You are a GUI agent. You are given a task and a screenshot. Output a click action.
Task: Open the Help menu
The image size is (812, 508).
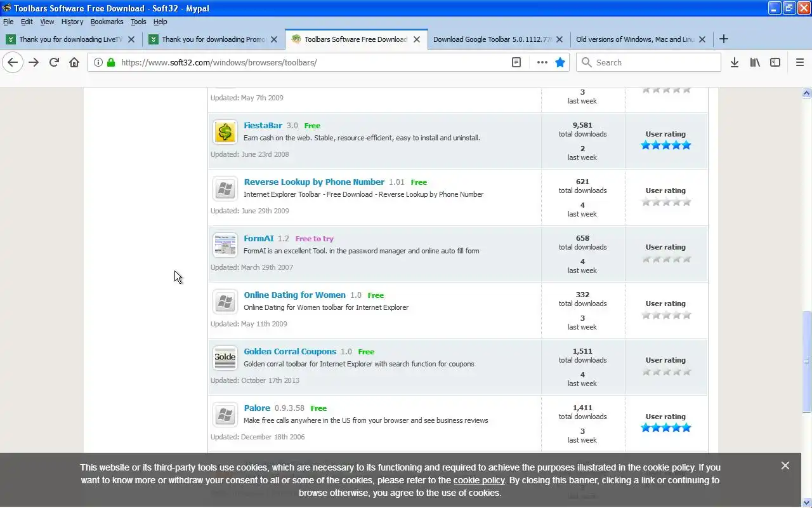[x=160, y=22]
